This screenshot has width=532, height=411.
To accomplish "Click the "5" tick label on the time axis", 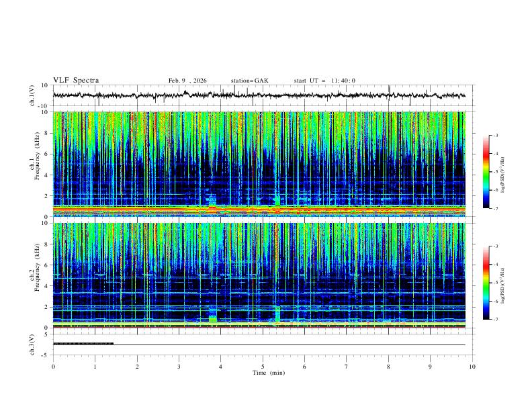I will (x=263, y=367).
